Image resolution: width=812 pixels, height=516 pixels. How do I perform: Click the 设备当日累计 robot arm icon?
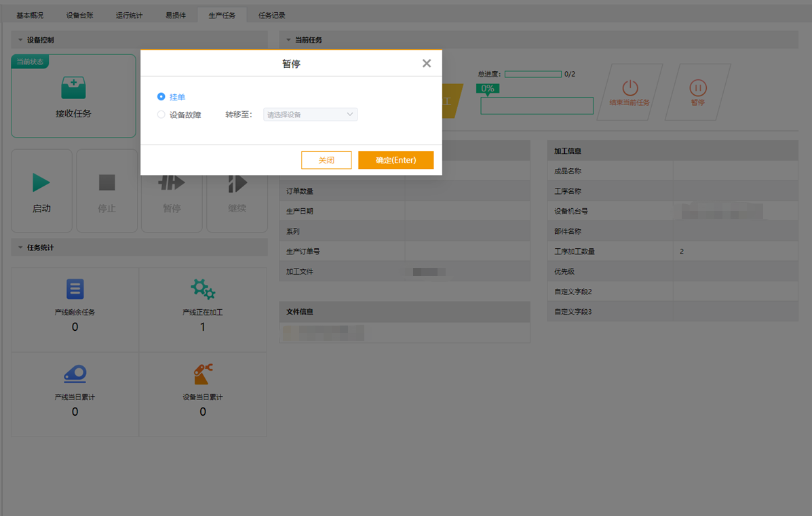(x=203, y=374)
